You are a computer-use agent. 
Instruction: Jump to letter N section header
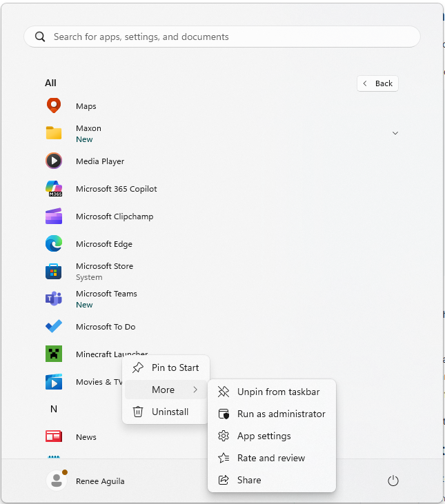point(54,410)
